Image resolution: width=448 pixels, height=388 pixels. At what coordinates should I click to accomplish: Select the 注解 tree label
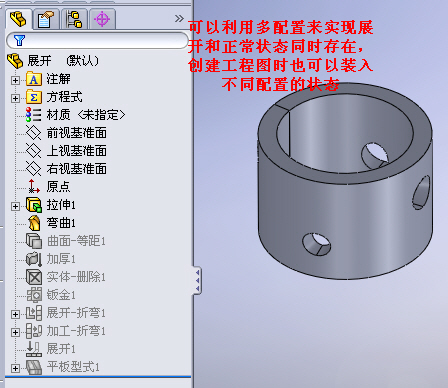pyautogui.click(x=59, y=79)
